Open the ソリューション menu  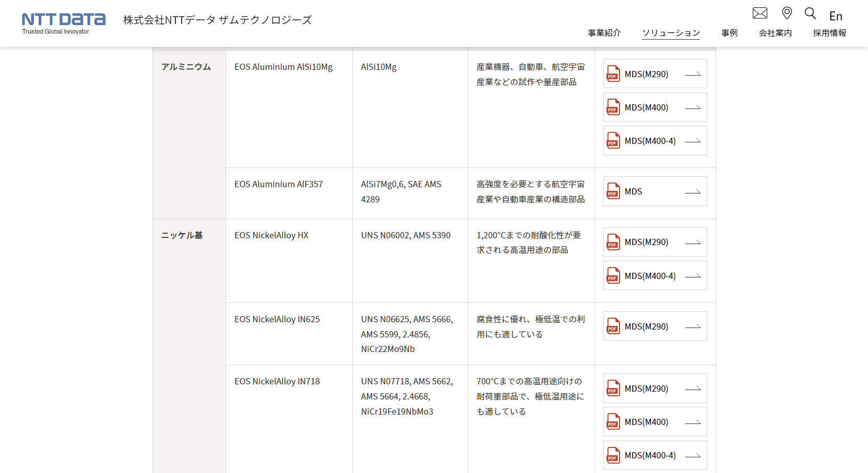click(671, 33)
